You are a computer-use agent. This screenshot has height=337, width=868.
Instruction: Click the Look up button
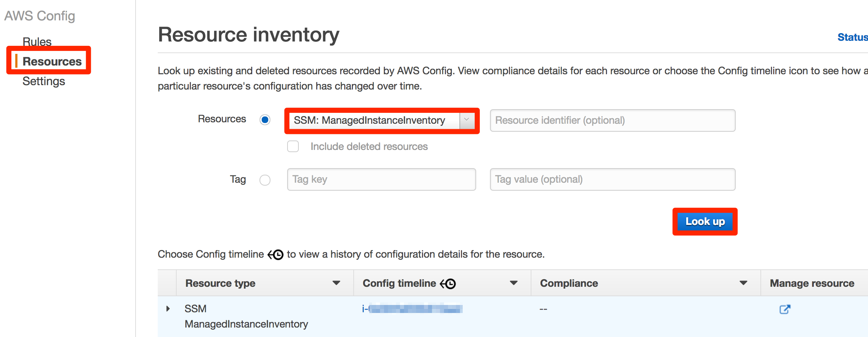[704, 221]
